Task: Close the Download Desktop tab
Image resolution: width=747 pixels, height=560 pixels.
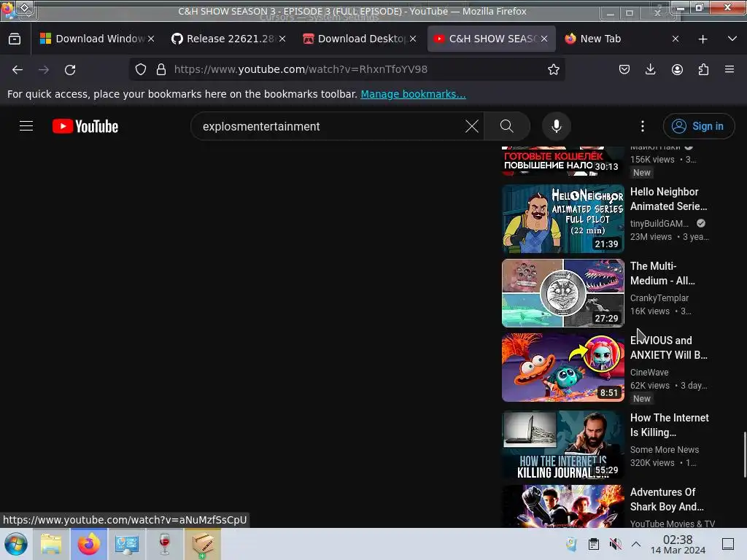Action: [413, 39]
